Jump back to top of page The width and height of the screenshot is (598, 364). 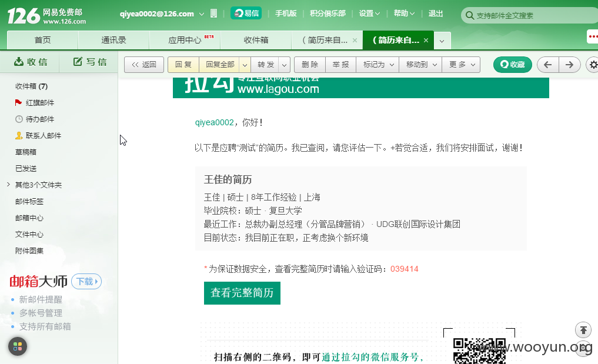pyautogui.click(x=583, y=330)
